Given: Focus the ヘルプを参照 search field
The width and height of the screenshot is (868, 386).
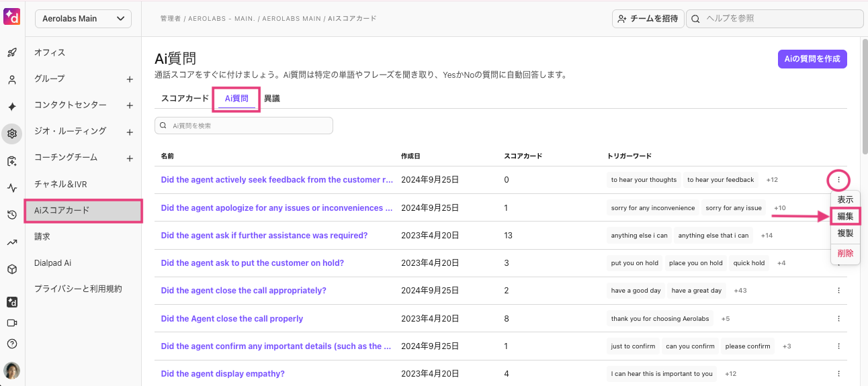Looking at the screenshot, I should [x=773, y=19].
